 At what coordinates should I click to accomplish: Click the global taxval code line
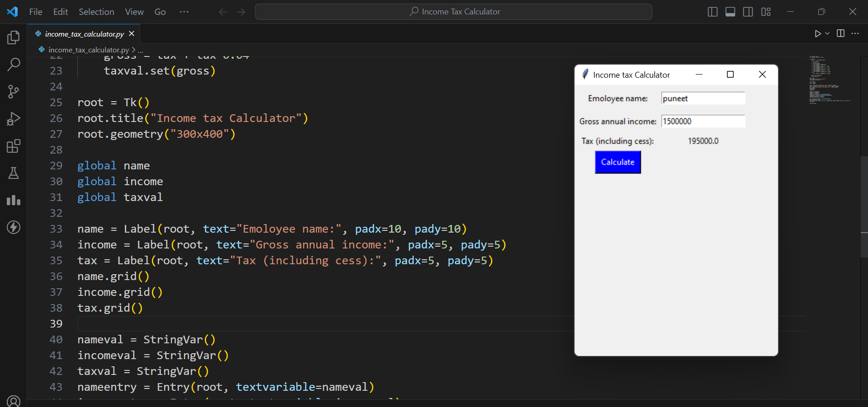[120, 197]
